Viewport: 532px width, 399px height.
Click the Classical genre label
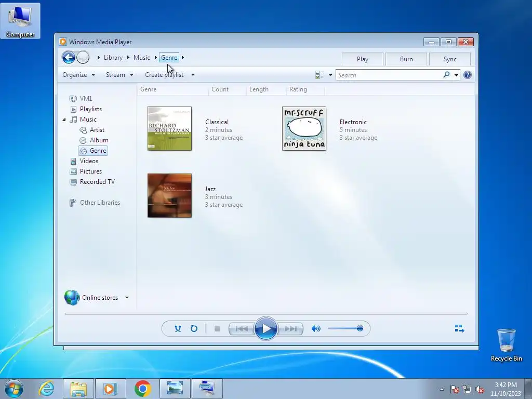[217, 122]
